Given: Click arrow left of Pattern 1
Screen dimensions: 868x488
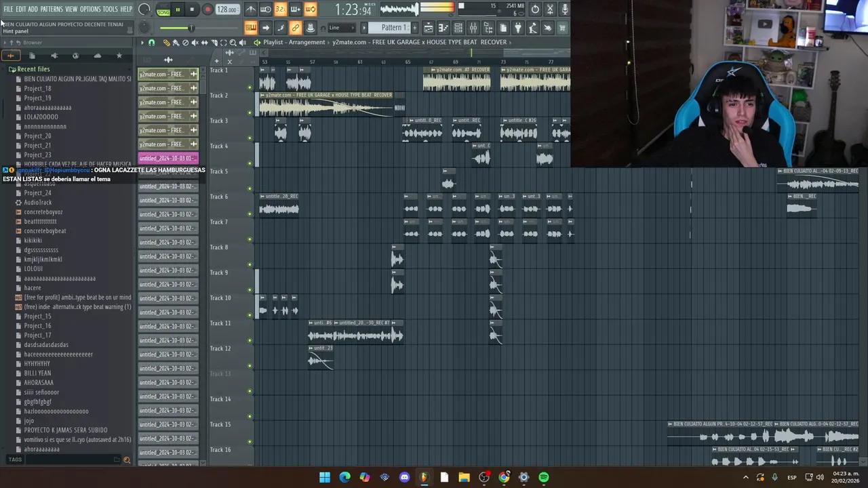Looking at the screenshot, I should coord(364,28).
